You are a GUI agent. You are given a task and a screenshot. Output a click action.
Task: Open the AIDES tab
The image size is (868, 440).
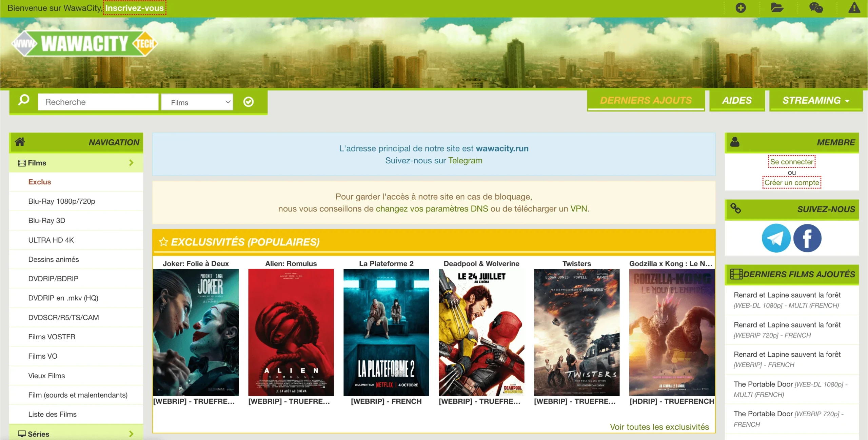coord(737,100)
